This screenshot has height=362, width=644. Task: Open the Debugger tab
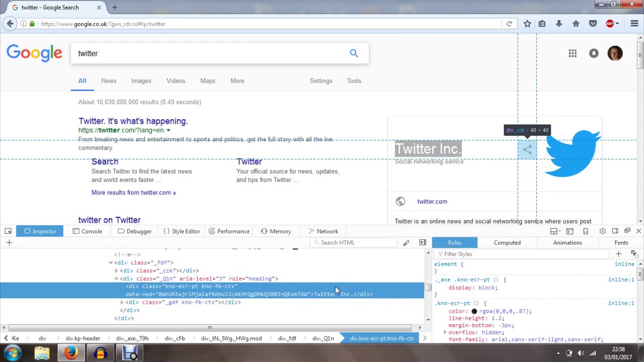coord(135,231)
